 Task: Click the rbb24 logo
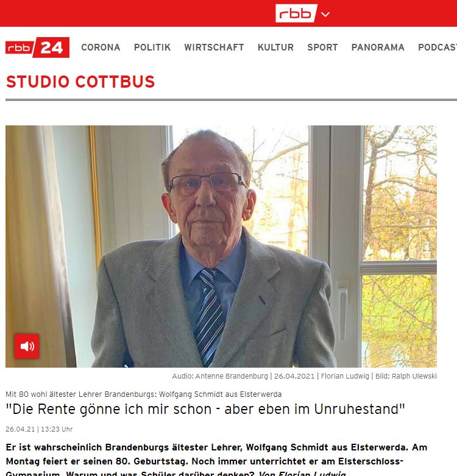(37, 47)
